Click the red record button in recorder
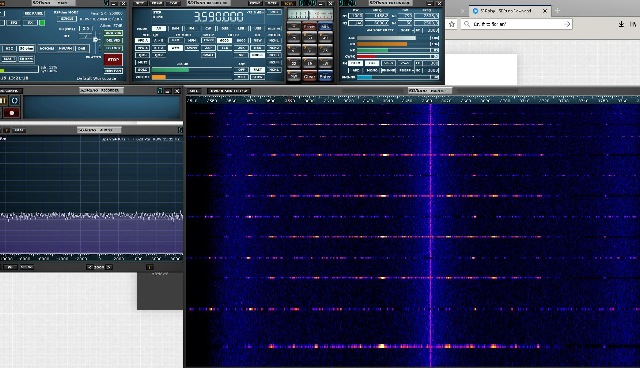 coord(12,113)
